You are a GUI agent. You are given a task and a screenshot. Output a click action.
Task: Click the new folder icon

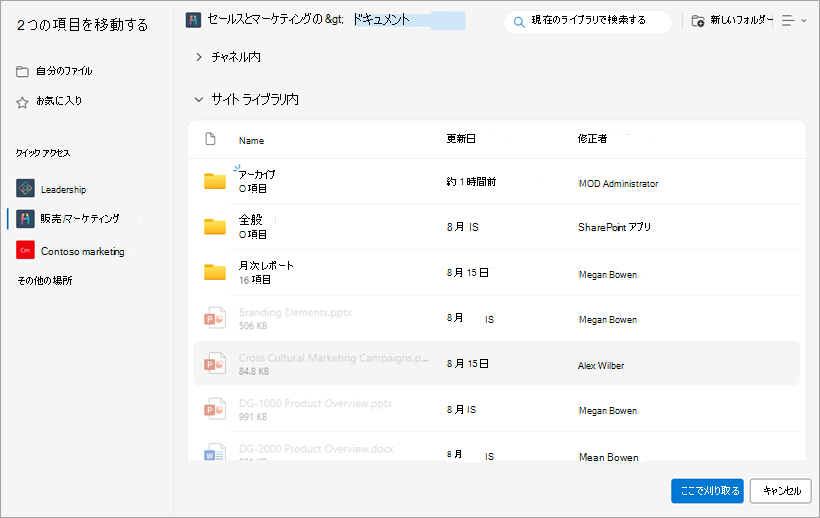tap(698, 21)
